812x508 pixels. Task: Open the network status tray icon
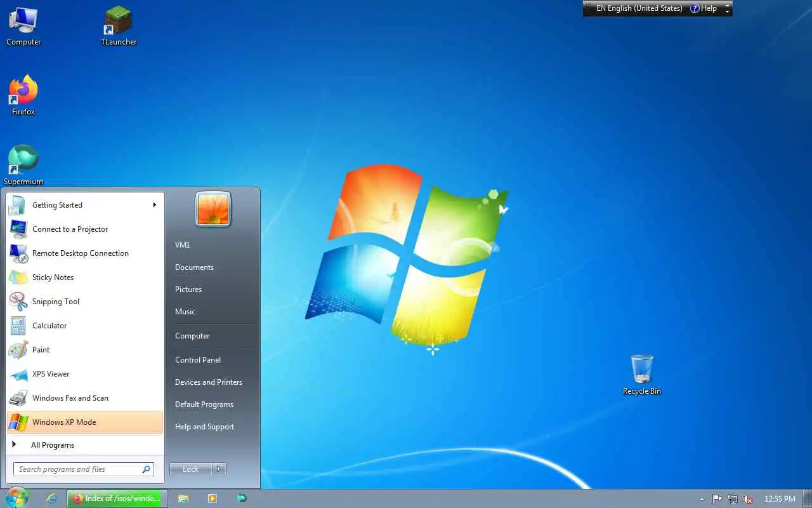pyautogui.click(x=733, y=499)
